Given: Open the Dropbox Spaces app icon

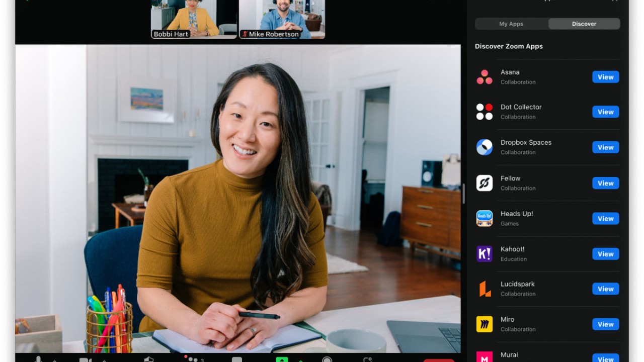Looking at the screenshot, I should [484, 147].
